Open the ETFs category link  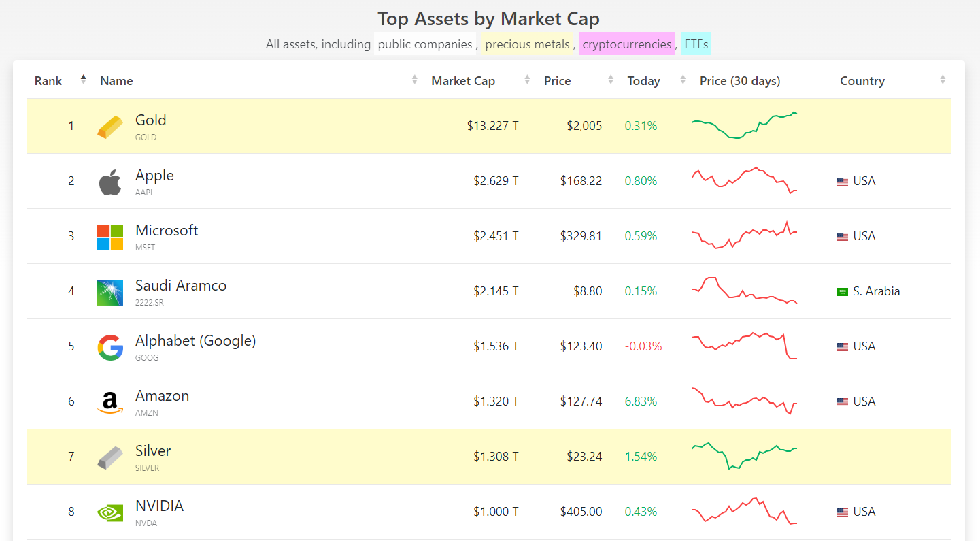696,44
